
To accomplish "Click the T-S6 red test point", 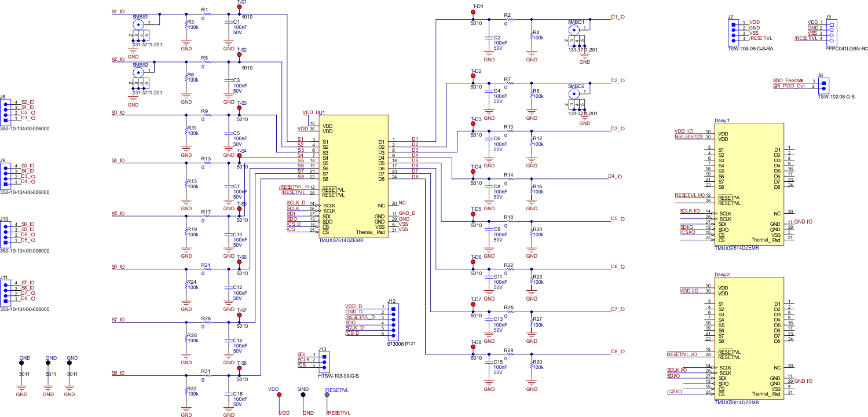I will [239, 262].
